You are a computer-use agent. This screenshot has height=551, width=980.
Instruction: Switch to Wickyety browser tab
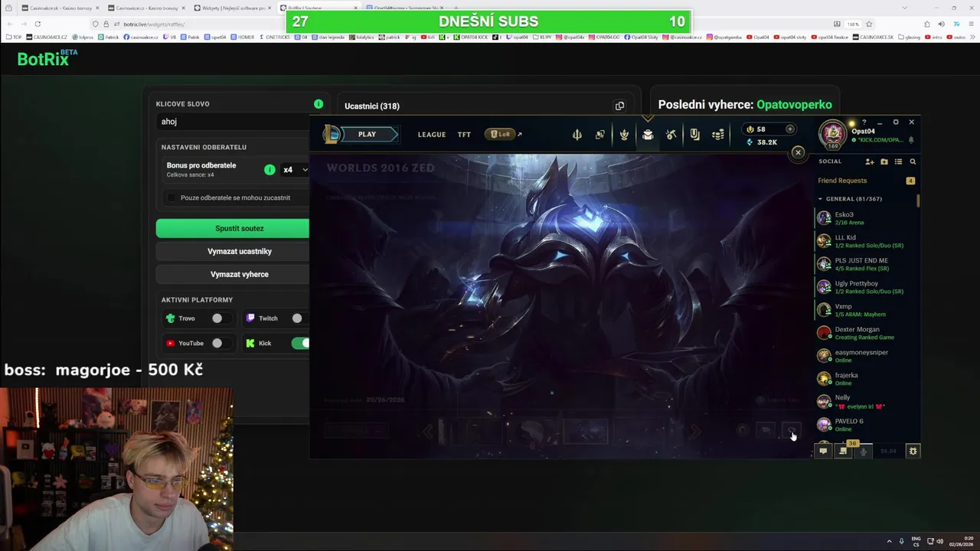(233, 8)
